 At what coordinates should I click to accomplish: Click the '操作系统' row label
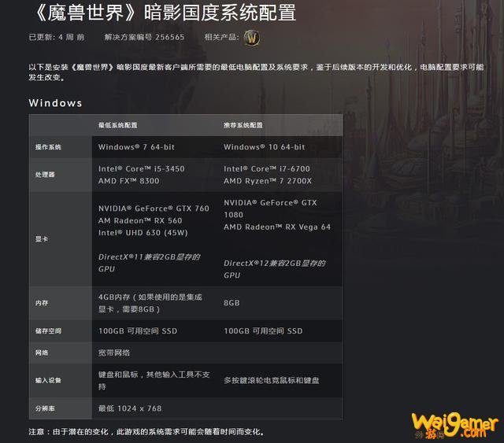click(x=48, y=147)
